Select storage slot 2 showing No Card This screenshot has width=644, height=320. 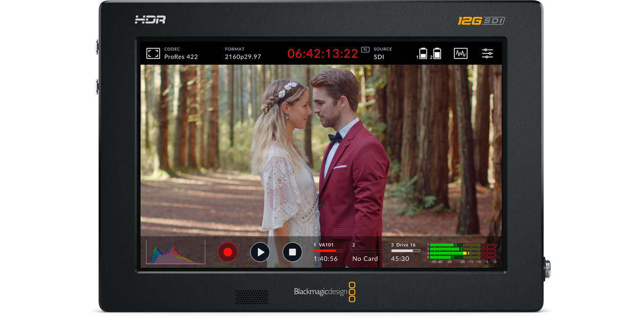365,252
